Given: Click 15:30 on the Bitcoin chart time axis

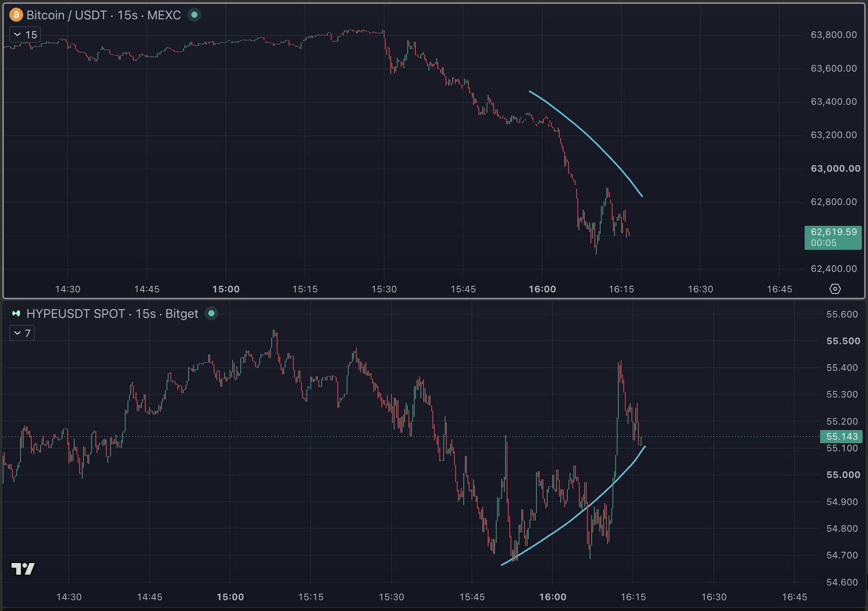Looking at the screenshot, I should [x=384, y=289].
